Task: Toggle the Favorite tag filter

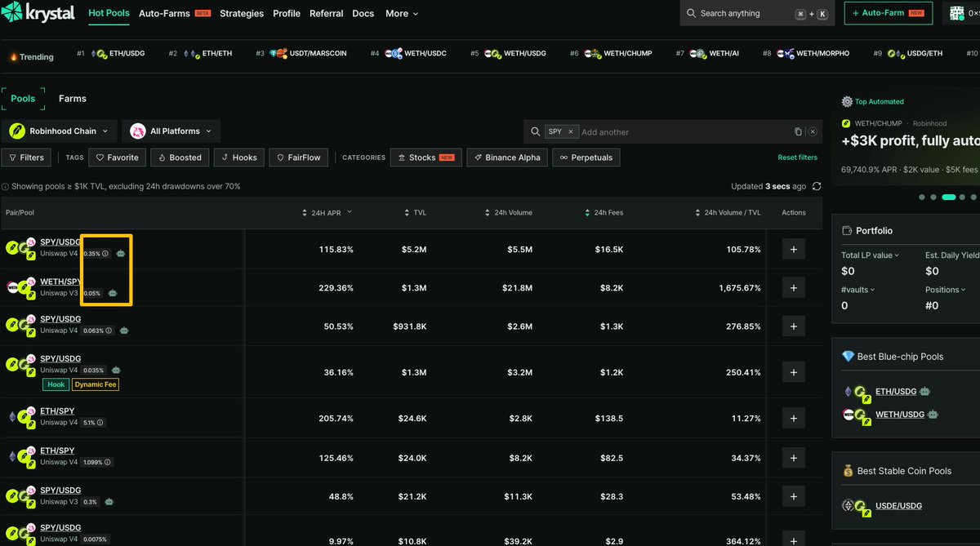Action: [x=118, y=158]
